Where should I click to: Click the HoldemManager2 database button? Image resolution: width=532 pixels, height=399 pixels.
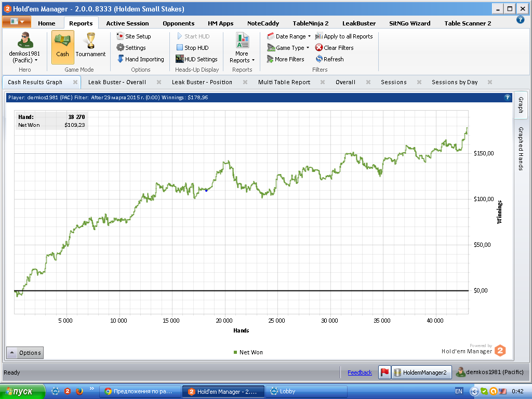point(422,372)
